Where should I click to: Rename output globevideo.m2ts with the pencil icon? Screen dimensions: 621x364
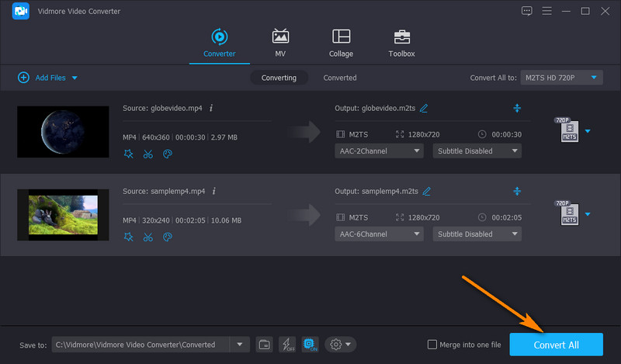pos(425,108)
